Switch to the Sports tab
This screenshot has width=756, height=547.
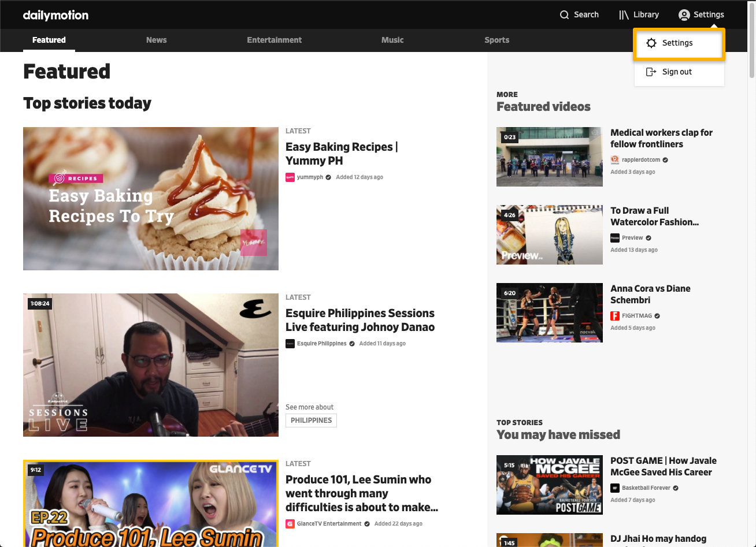coord(497,40)
